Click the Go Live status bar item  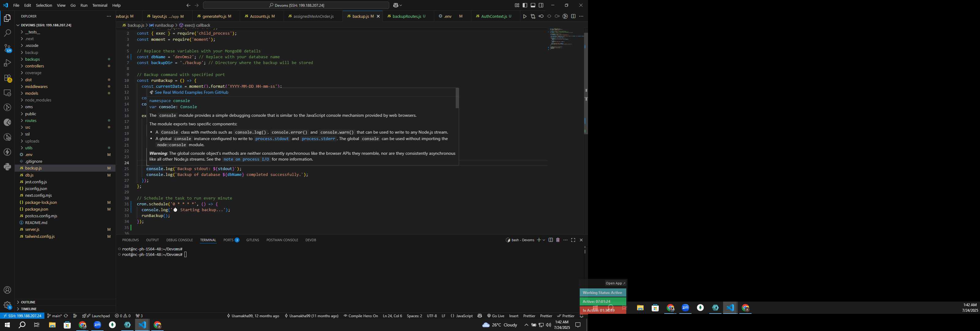click(x=496, y=316)
